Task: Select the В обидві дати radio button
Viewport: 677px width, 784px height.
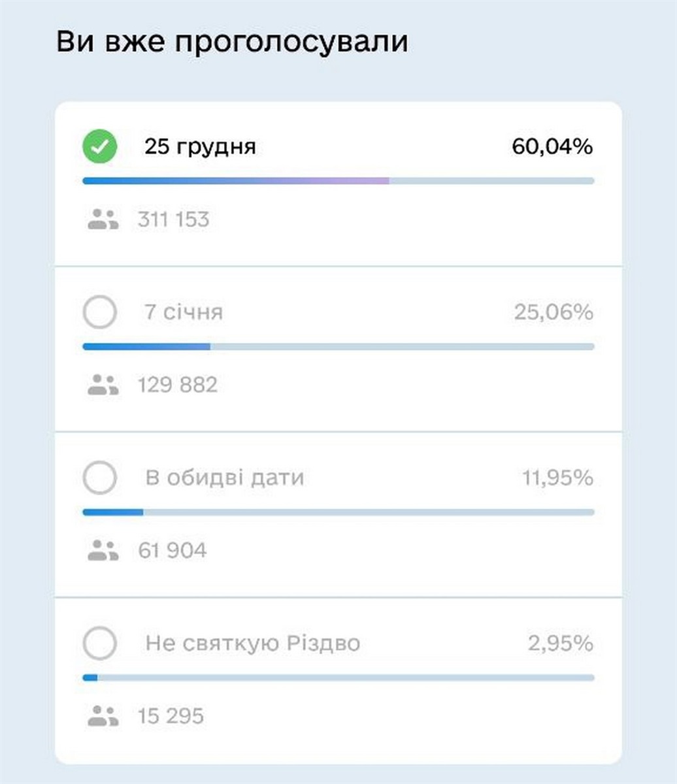Action: (x=100, y=478)
